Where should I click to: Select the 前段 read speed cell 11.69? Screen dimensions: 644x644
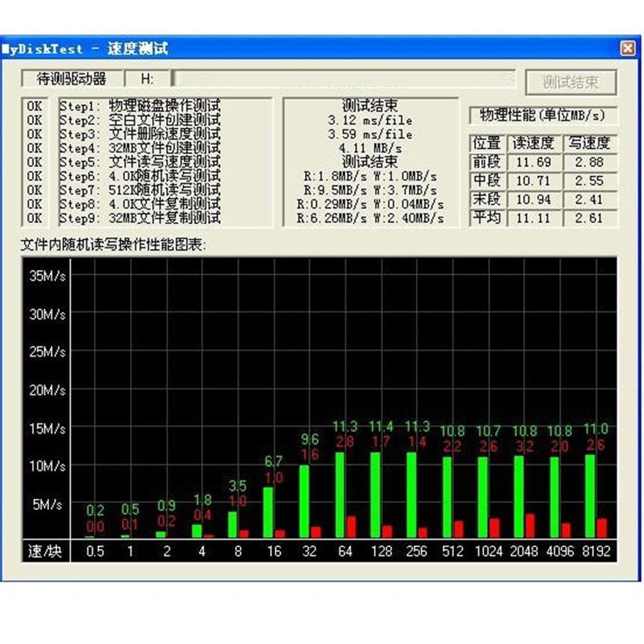(533, 162)
